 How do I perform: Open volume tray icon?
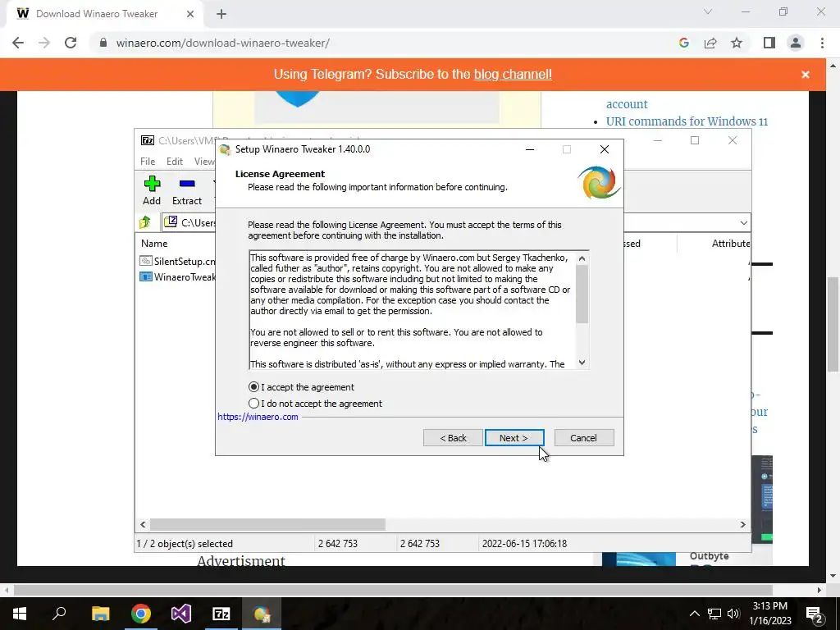tap(733, 614)
